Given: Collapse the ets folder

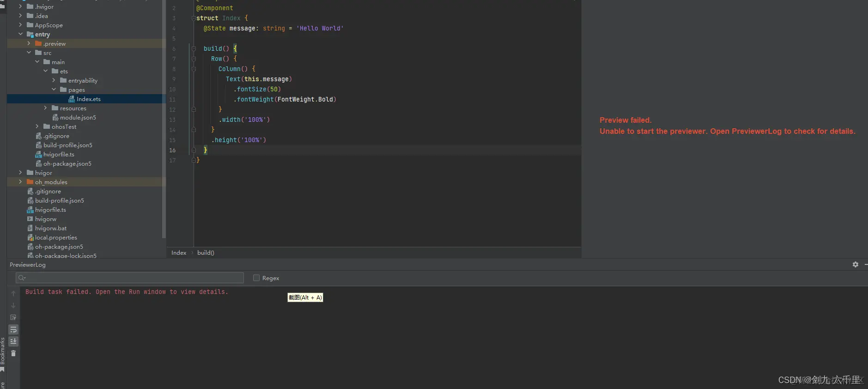Looking at the screenshot, I should coord(45,71).
